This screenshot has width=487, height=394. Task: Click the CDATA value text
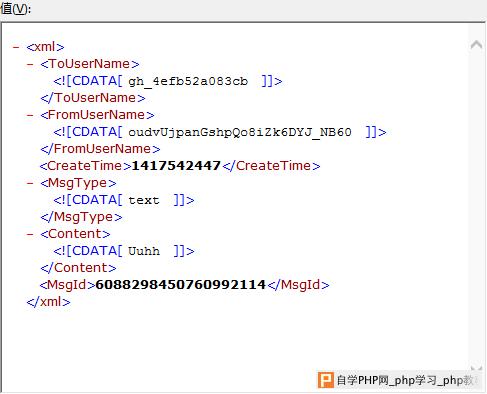[x=144, y=200]
